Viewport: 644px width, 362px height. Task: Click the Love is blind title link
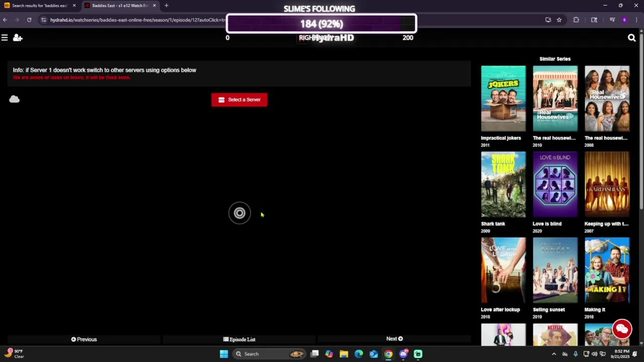coord(547,224)
